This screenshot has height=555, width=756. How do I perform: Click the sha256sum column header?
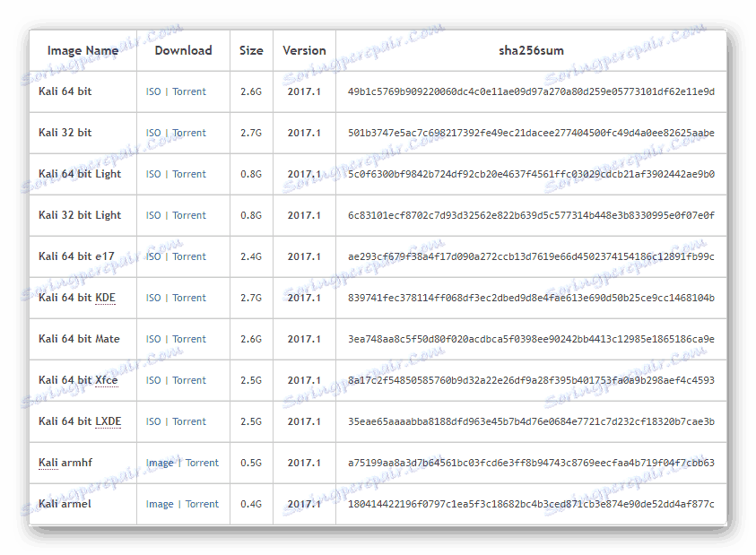(531, 50)
